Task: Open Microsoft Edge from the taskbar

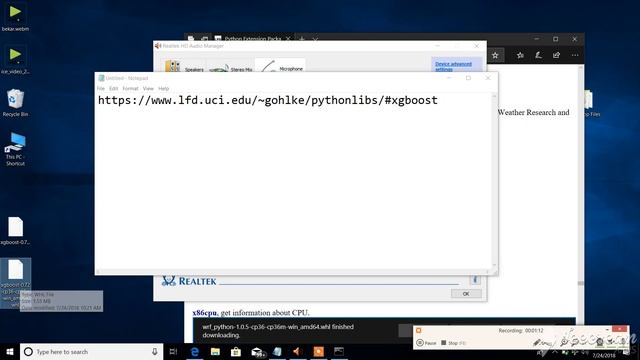Action: click(x=195, y=351)
